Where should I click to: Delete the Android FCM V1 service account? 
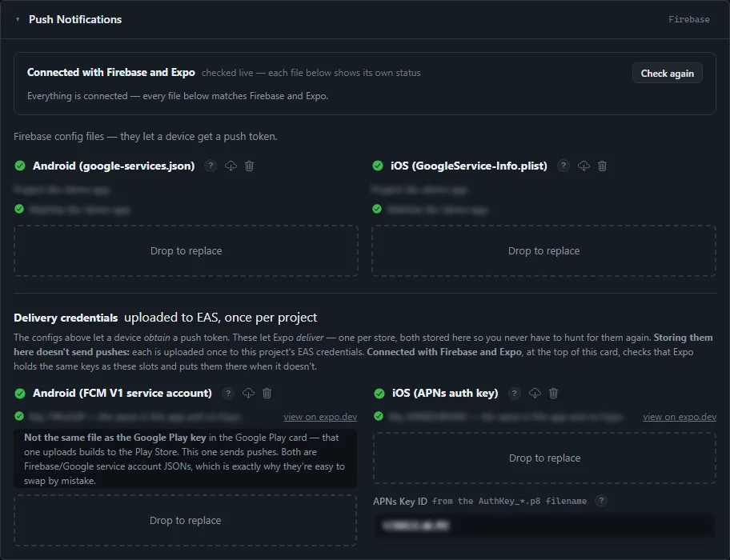pos(267,394)
